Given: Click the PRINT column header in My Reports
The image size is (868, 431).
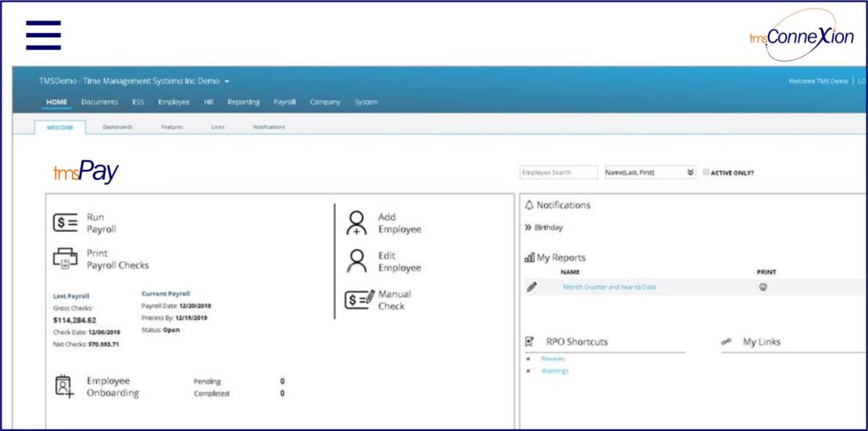Looking at the screenshot, I should pyautogui.click(x=766, y=272).
